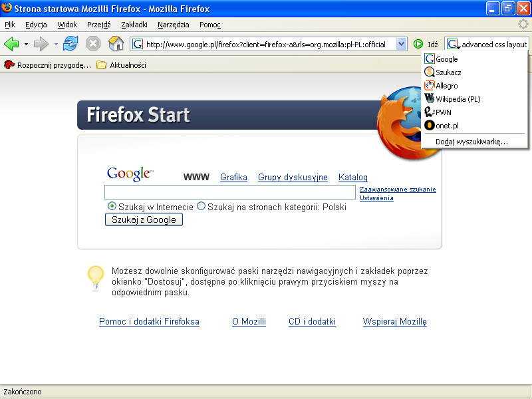Select Google in search engine list
The height and width of the screenshot is (399, 532).
tap(474, 59)
